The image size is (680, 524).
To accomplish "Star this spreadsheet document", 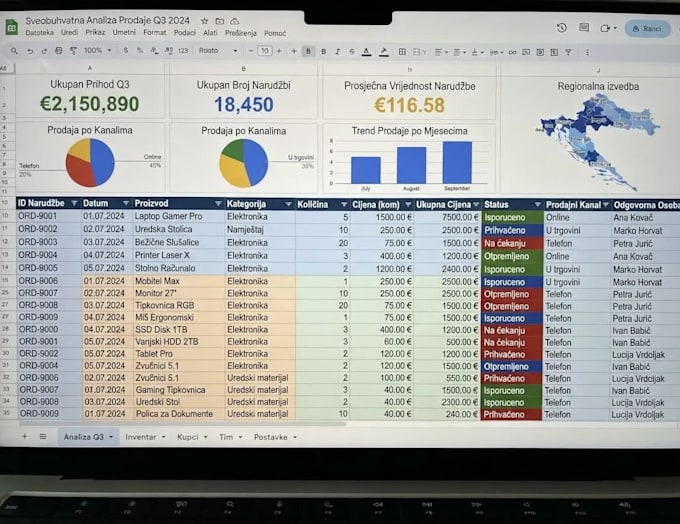I will 205,21.
